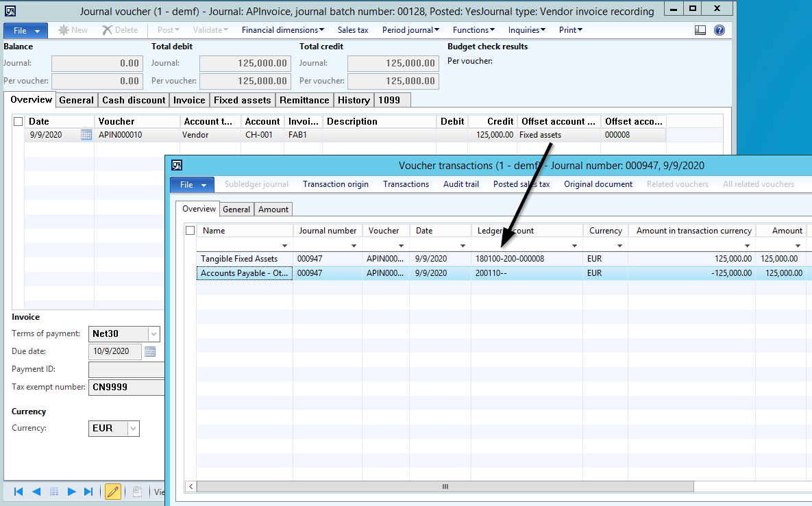The height and width of the screenshot is (506, 812).
Task: Switch to the Fixed assets tab
Action: click(x=242, y=100)
